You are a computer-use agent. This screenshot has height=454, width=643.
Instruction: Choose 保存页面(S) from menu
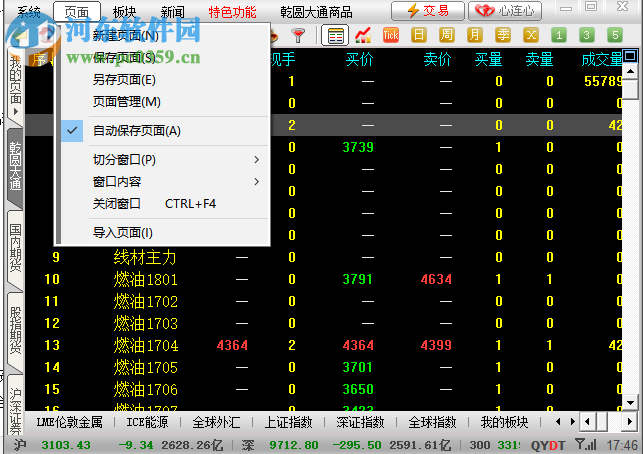pos(165,58)
